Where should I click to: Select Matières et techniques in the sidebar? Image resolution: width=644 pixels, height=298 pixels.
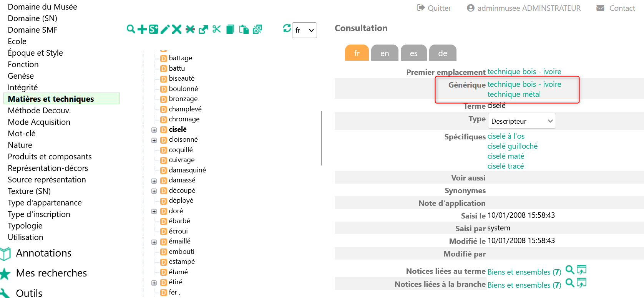point(61,99)
